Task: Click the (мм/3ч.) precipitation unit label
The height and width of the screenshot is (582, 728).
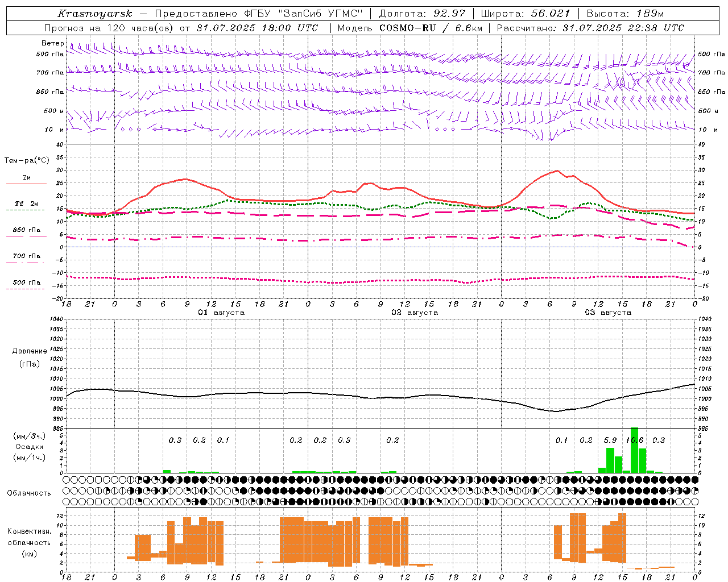Action: point(30,436)
